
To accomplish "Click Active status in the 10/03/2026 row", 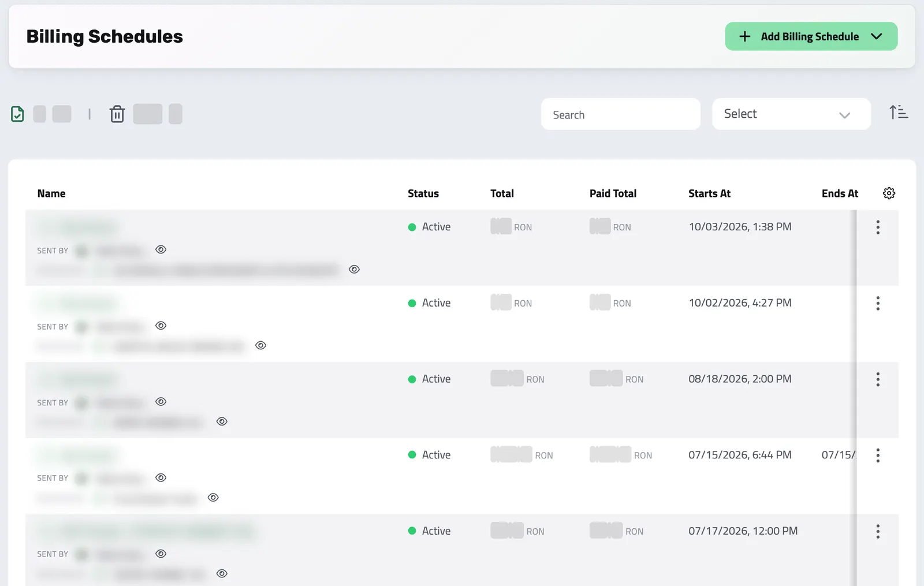I will pos(429,227).
